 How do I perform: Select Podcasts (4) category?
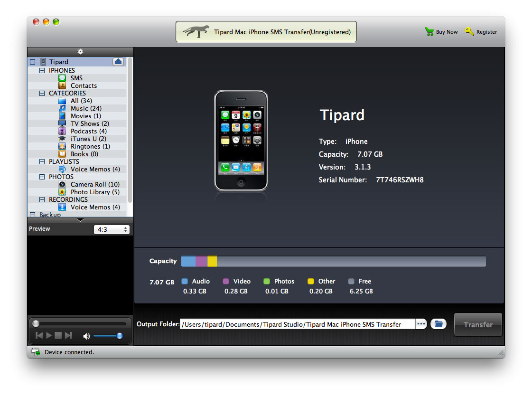77,131
